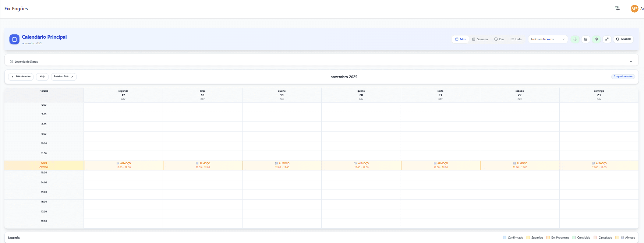Switch to the Semana view tab
The width and height of the screenshot is (644, 243).
pyautogui.click(x=480, y=39)
